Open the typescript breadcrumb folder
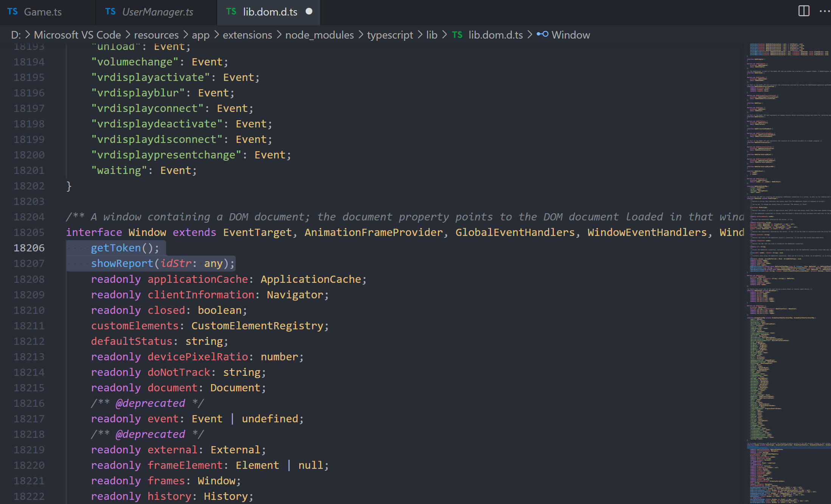 pos(390,35)
